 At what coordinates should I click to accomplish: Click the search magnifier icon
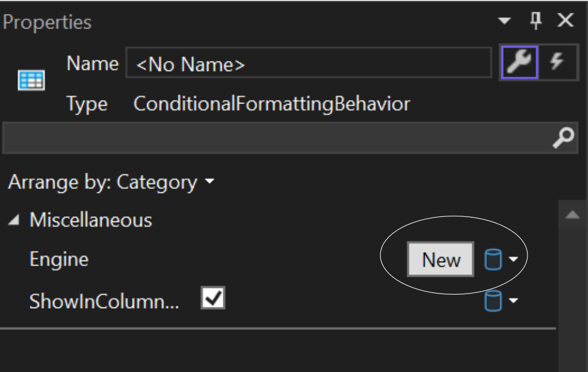tap(562, 137)
